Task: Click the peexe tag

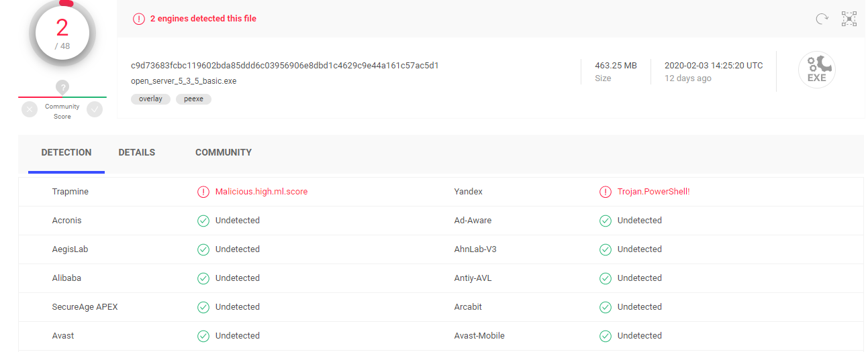Action: 193,99
